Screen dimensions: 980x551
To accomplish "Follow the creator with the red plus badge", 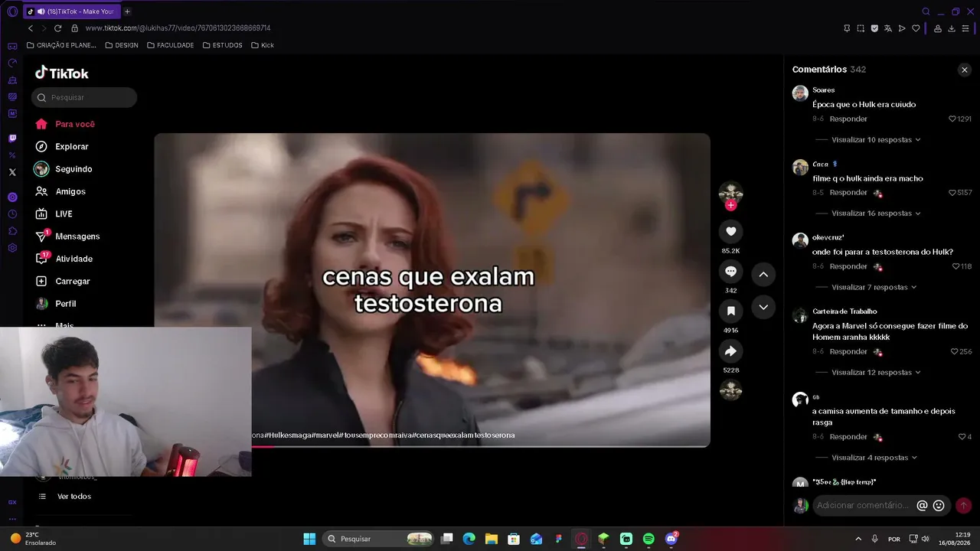I will (730, 205).
